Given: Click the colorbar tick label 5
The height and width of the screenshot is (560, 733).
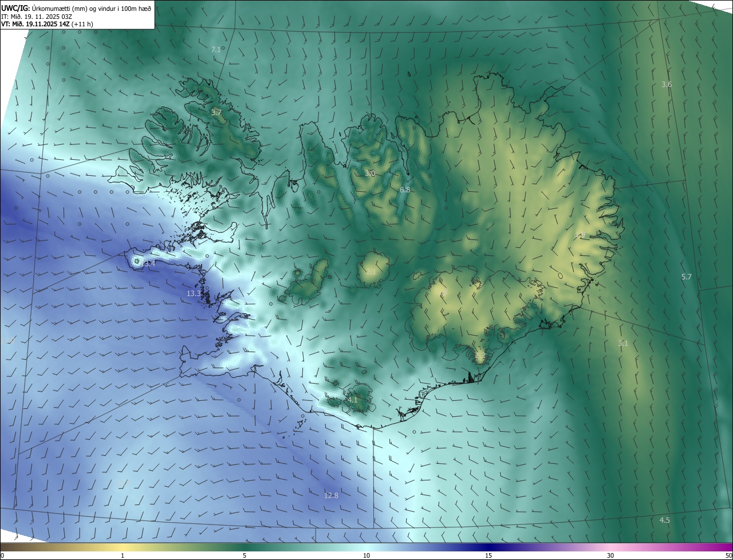Looking at the screenshot, I should [x=245, y=555].
